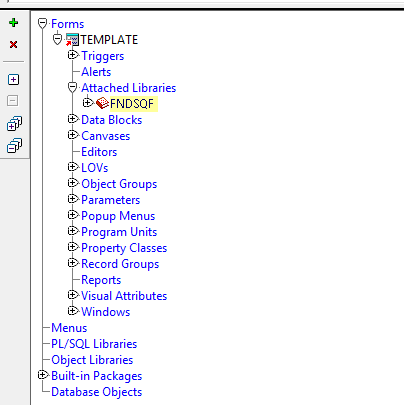
Task: Click the Expand All toolbar icon
Action: (x=14, y=123)
